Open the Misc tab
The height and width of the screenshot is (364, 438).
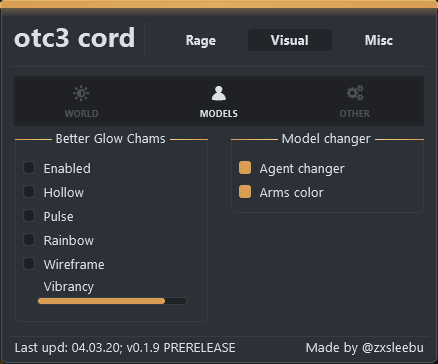click(379, 40)
